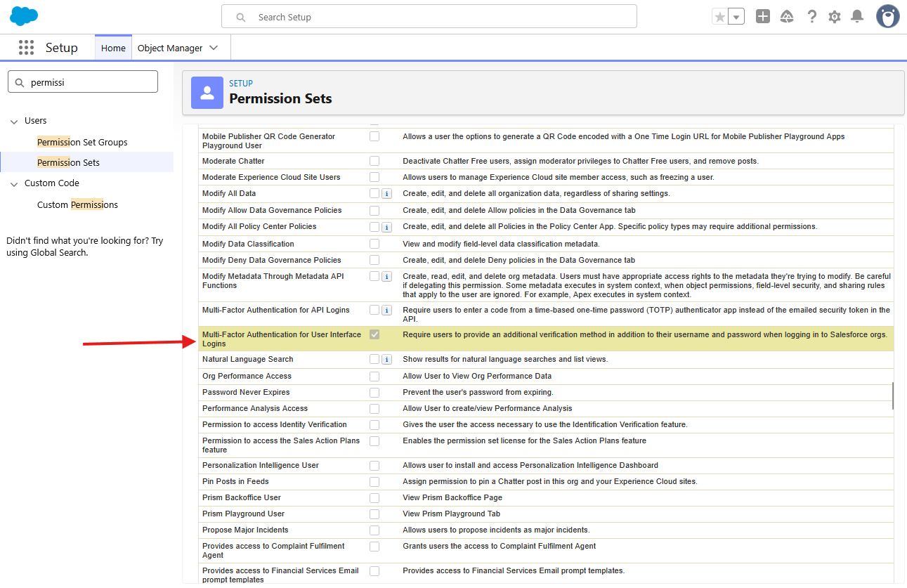Enable Personalization Intelligence User checkbox
The image size is (907, 588).
tap(374, 466)
